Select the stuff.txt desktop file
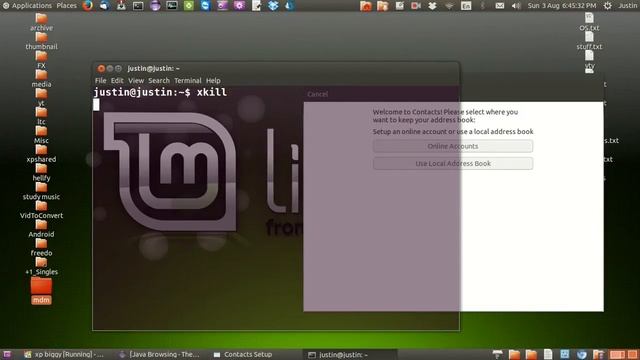 point(589,41)
